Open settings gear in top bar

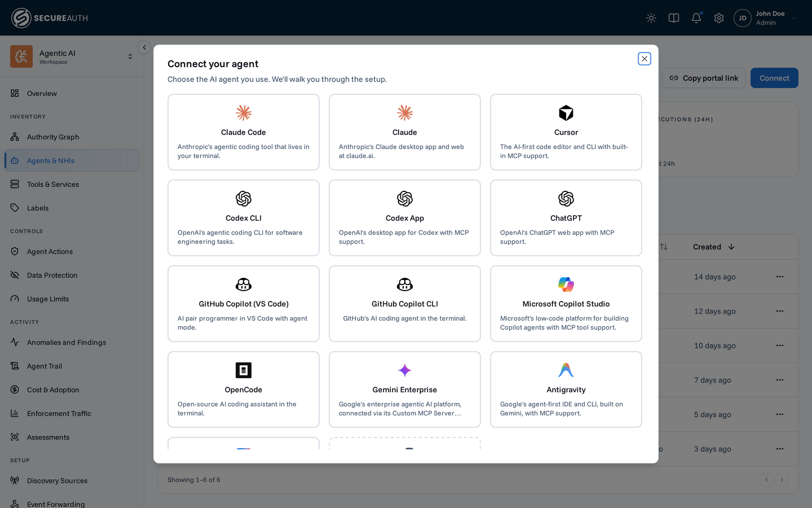[719, 18]
